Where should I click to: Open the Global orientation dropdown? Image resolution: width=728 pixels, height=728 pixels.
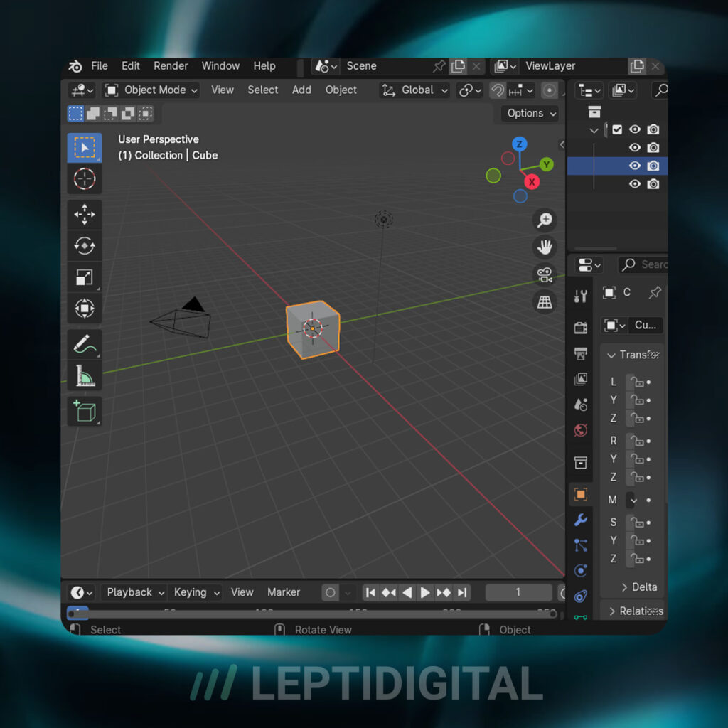(x=415, y=90)
